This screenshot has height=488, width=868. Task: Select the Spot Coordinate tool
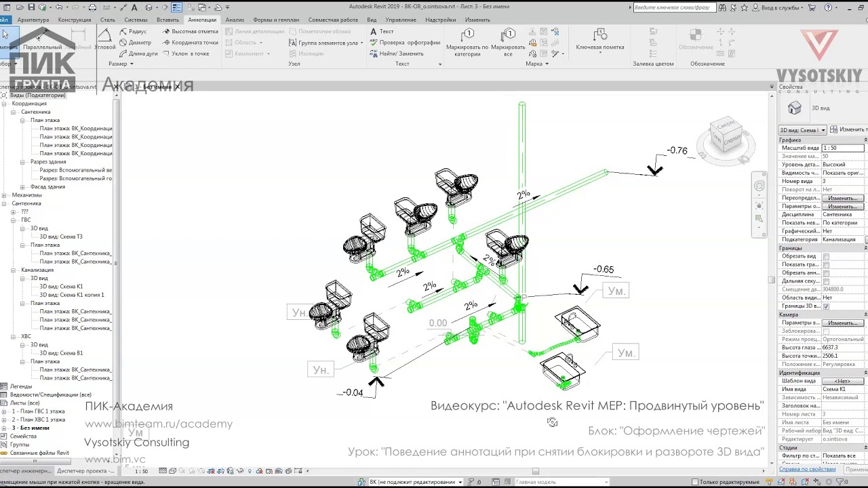190,42
